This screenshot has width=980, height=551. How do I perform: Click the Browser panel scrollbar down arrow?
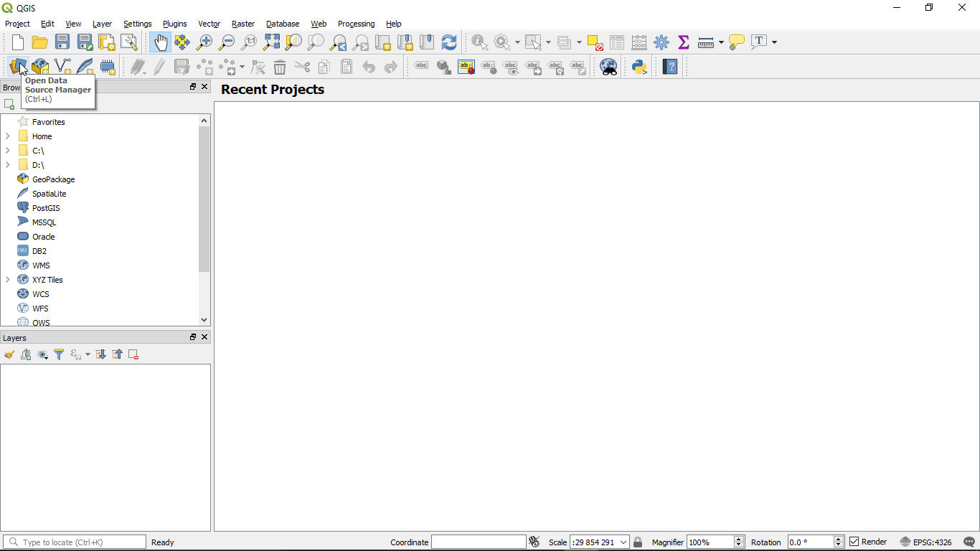click(x=204, y=320)
